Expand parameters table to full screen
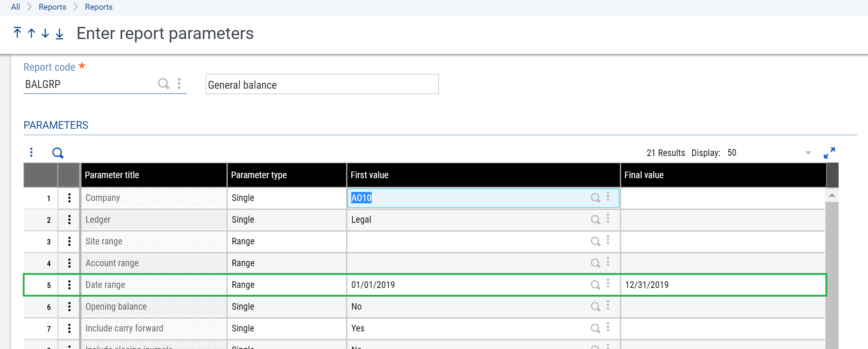 (829, 153)
